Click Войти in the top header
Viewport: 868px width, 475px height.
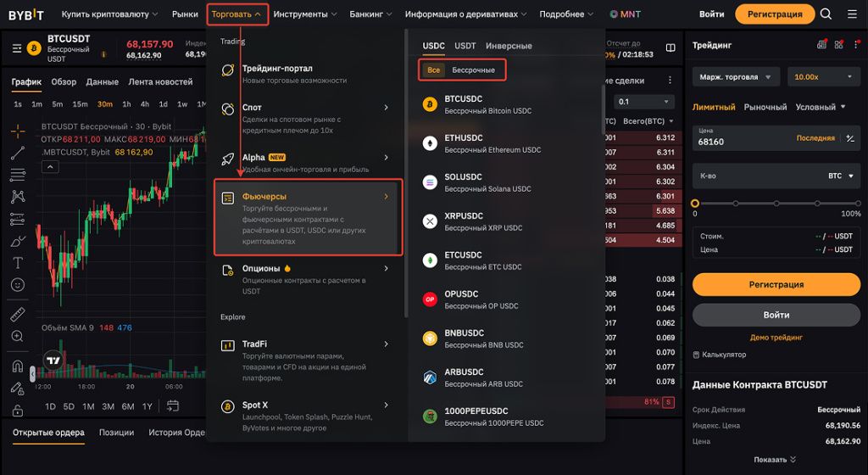click(711, 14)
